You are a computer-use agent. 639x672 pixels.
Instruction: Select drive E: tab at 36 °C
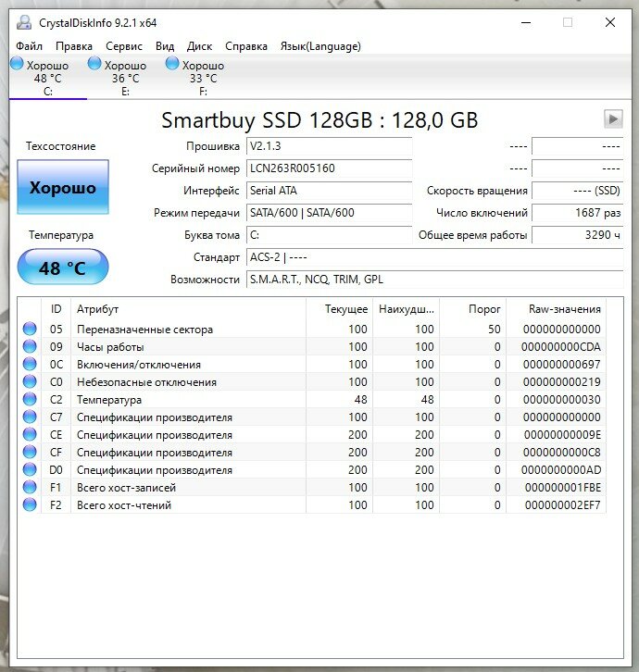pyautogui.click(x=125, y=78)
